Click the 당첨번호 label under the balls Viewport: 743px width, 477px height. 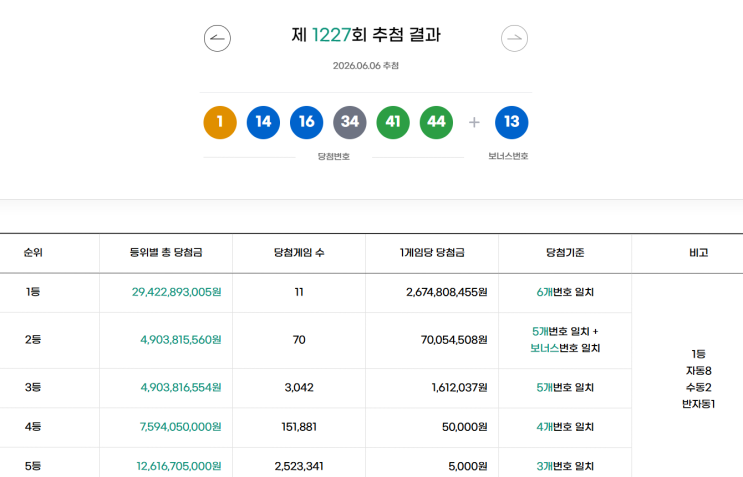tap(334, 156)
